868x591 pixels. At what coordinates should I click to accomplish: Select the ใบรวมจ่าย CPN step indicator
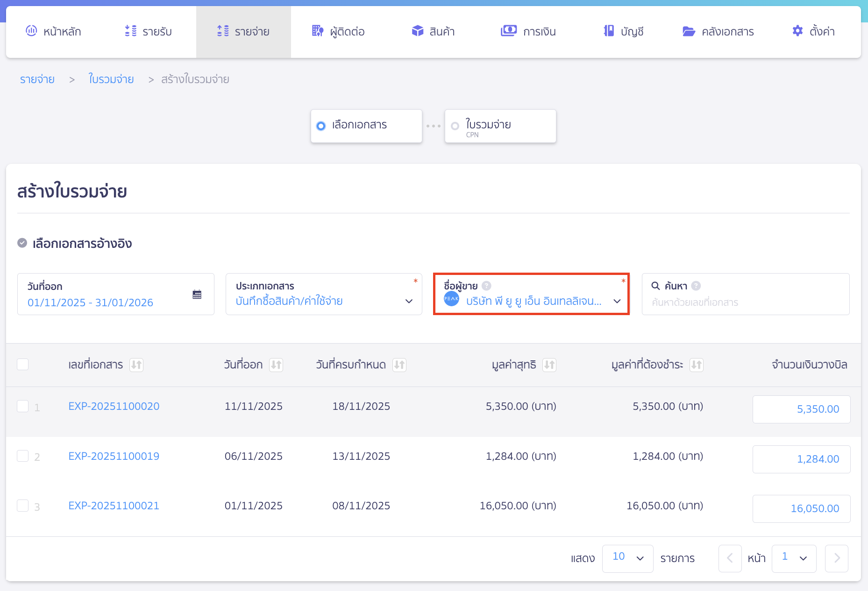click(x=500, y=126)
